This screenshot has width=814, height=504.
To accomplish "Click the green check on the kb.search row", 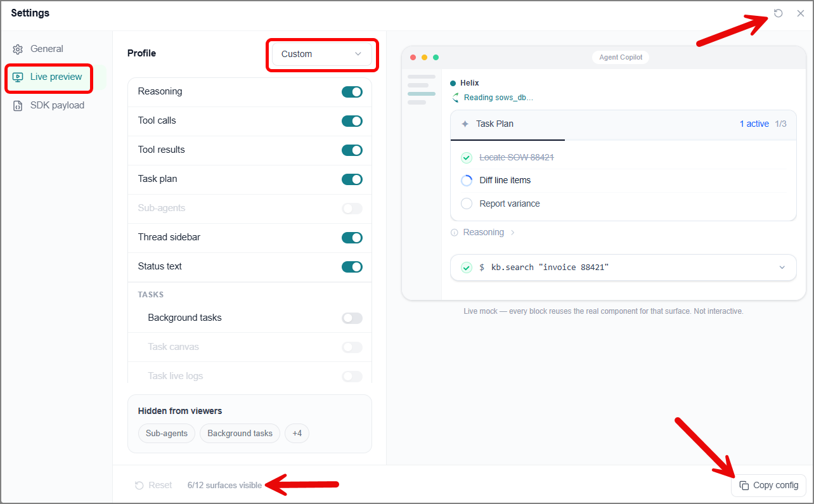I will click(467, 268).
